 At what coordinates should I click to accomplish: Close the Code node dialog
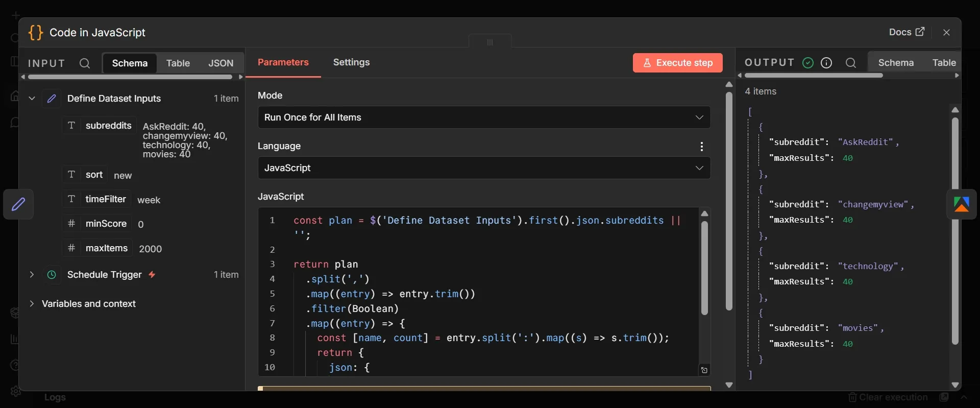pyautogui.click(x=946, y=32)
